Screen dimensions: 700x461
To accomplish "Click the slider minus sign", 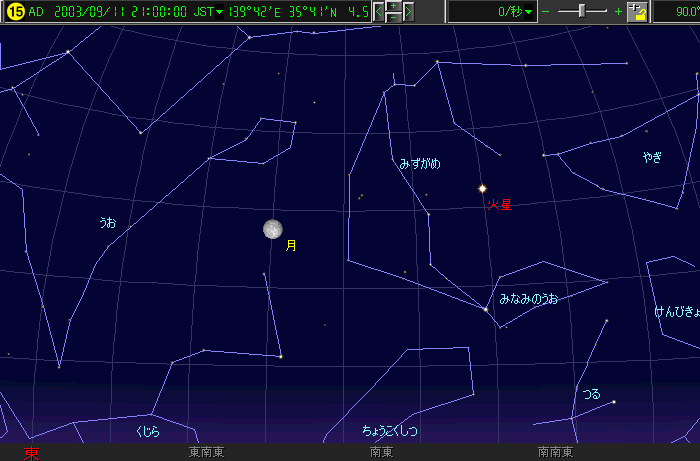I will point(545,12).
